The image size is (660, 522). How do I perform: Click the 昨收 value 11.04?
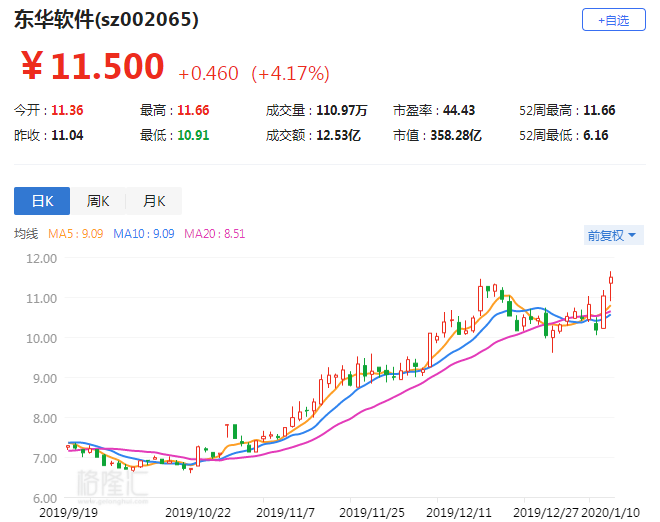pos(67,135)
